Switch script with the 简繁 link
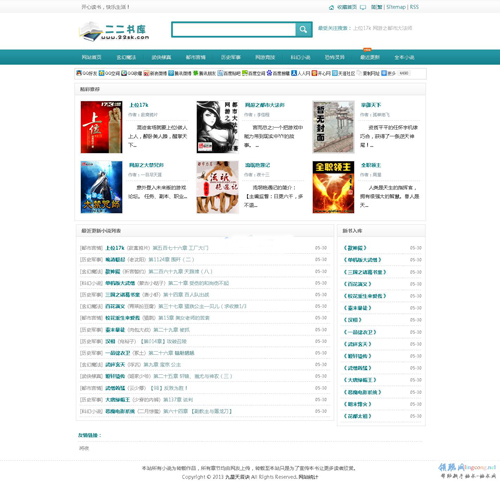Image resolution: width=500 pixels, height=484 pixels. [x=377, y=7]
